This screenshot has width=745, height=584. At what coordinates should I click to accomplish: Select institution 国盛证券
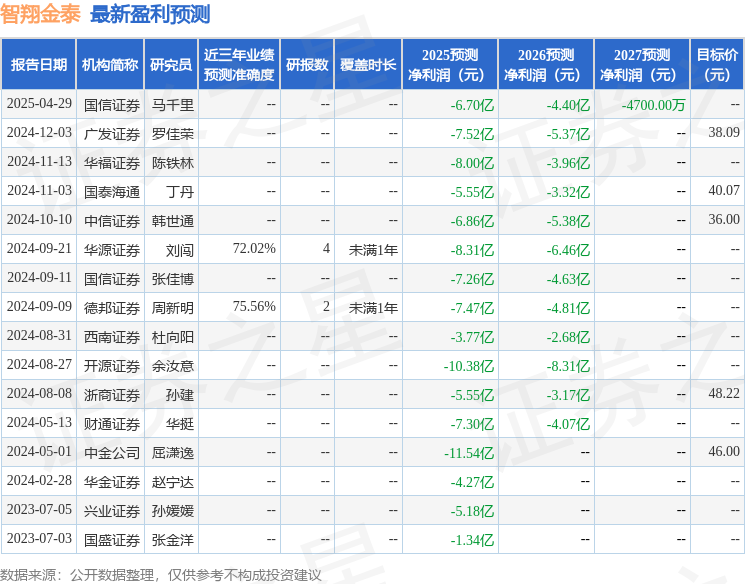point(112,539)
